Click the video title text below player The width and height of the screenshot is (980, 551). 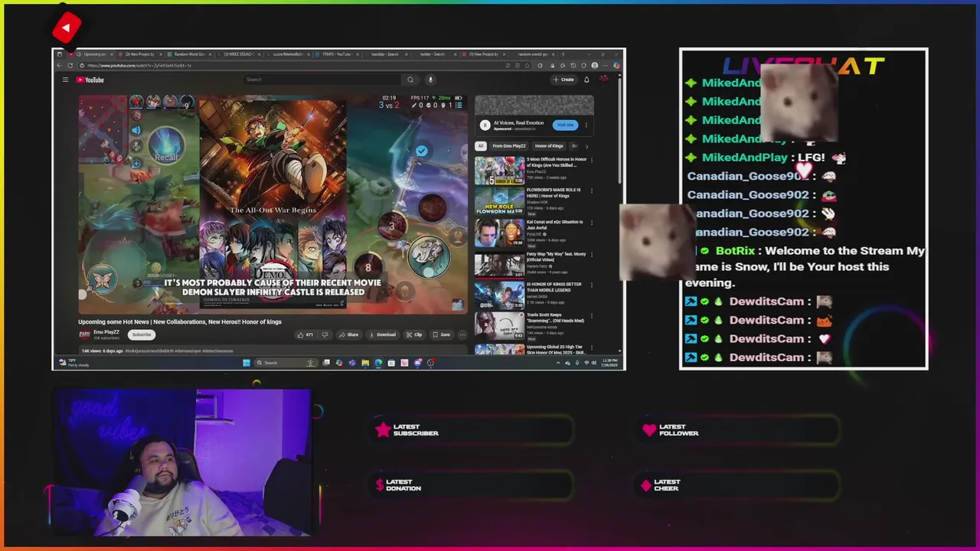[180, 321]
